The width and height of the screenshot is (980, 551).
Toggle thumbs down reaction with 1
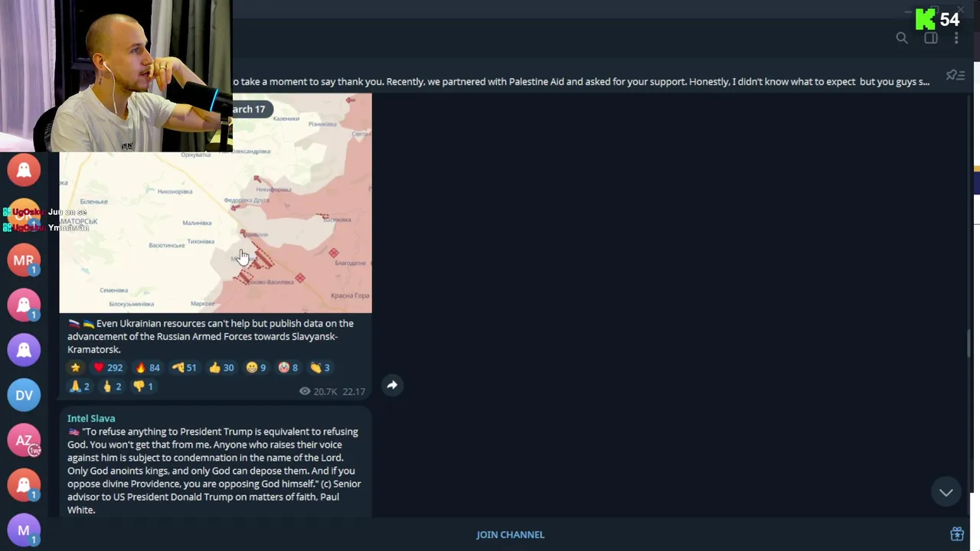click(143, 386)
